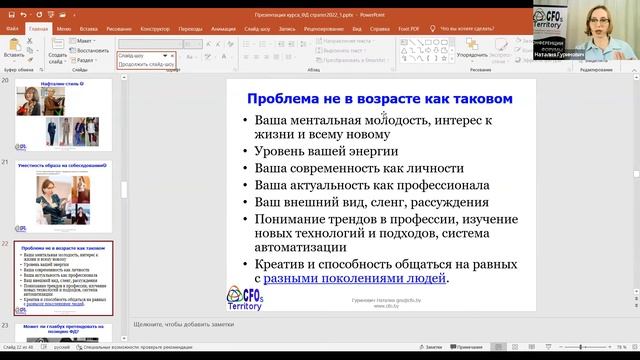
Task: Decrease font size with the small A icon
Action: (x=218, y=44)
